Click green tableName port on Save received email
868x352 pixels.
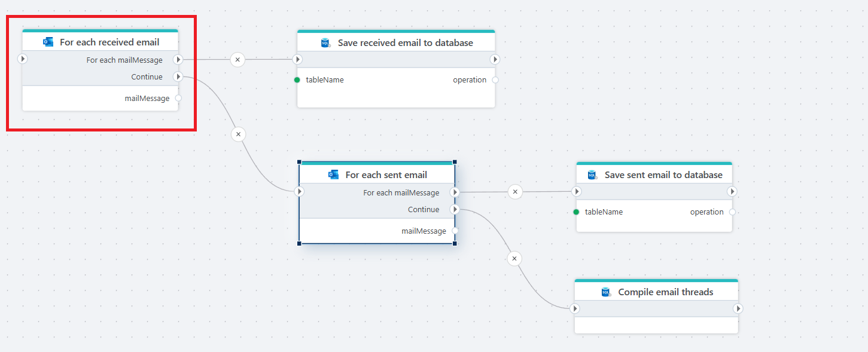(297, 80)
